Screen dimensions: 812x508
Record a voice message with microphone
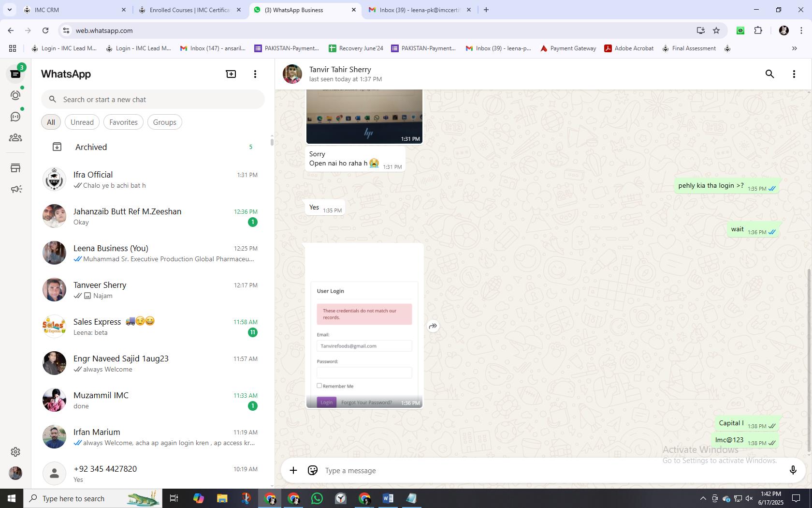click(793, 470)
